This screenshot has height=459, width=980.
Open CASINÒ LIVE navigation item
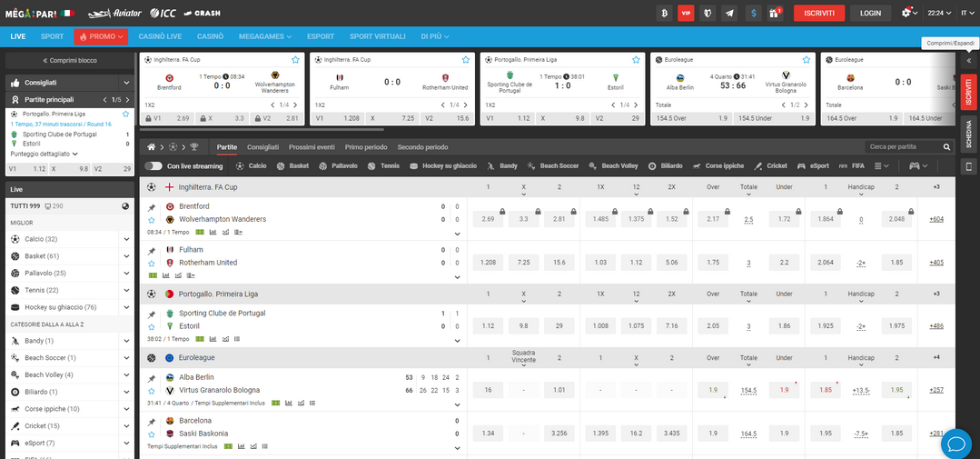point(160,36)
